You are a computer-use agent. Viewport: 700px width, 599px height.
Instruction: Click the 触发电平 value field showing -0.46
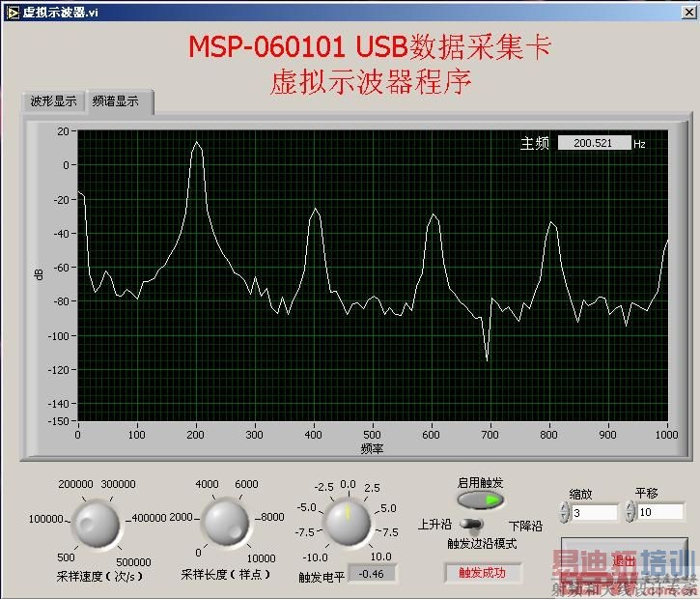[372, 574]
